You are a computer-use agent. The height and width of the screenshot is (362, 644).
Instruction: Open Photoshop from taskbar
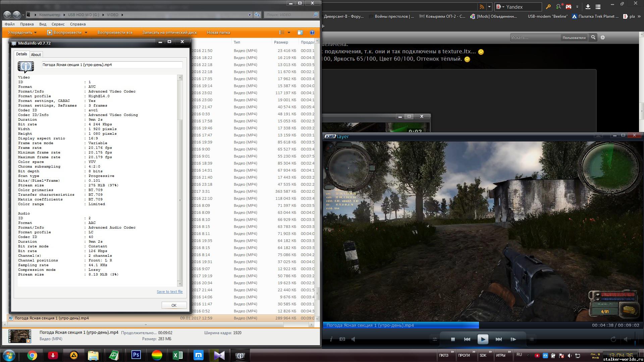[x=136, y=355]
